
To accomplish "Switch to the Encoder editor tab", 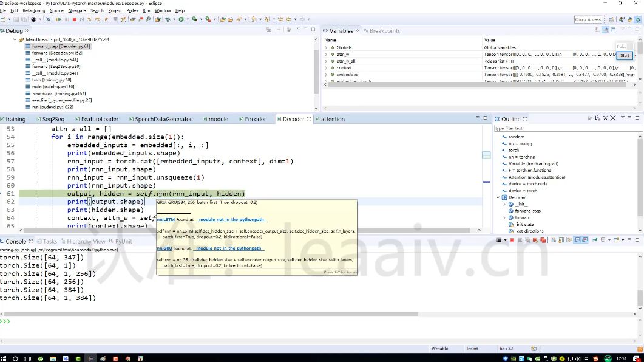I will click(x=252, y=119).
